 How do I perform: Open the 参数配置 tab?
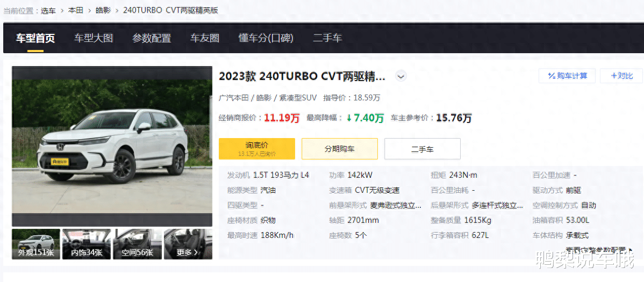tap(152, 38)
